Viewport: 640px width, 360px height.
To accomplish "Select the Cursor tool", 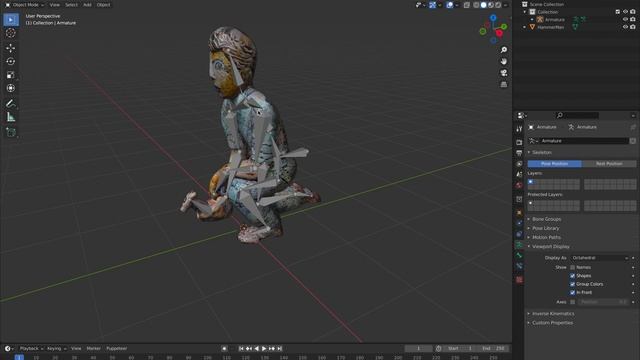I will (x=11, y=33).
